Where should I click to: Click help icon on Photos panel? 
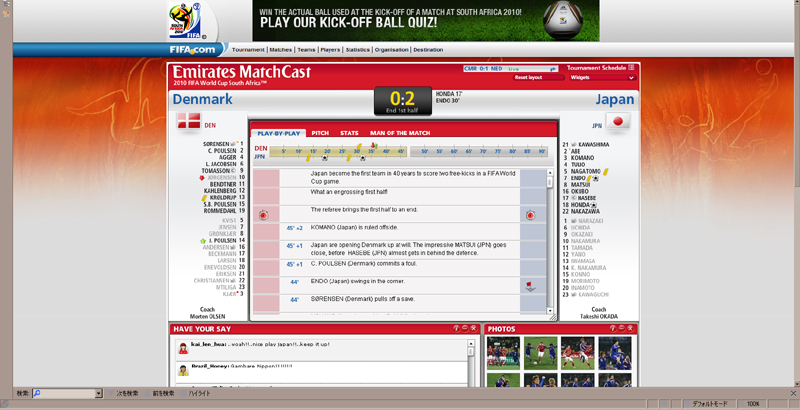613,328
